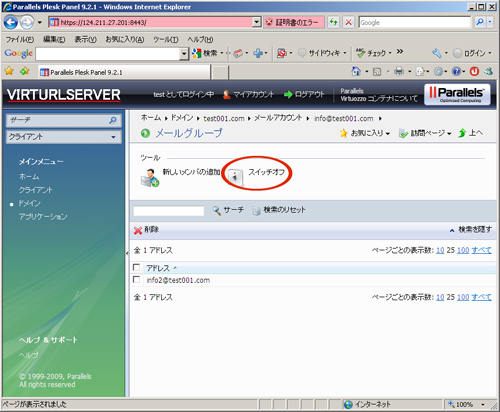
Task: Open the View (表示) menu
Action: [85, 39]
